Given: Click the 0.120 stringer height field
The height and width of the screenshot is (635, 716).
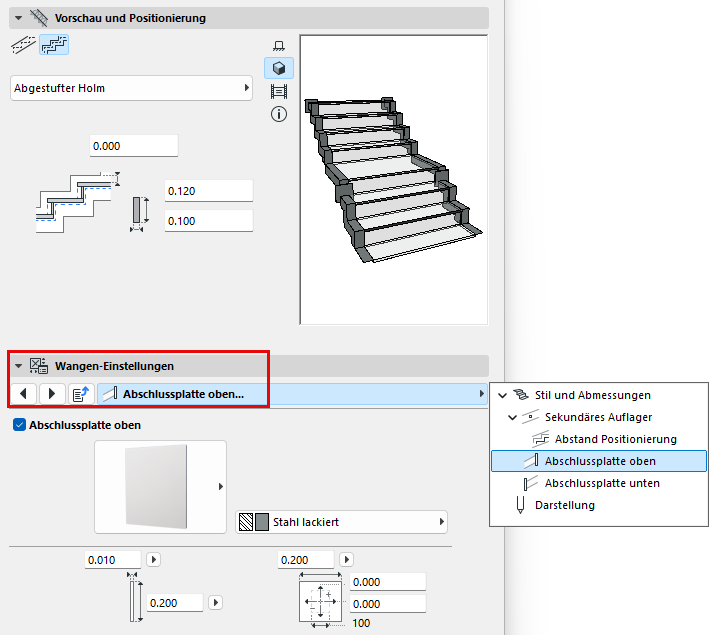Looking at the screenshot, I should [x=209, y=191].
